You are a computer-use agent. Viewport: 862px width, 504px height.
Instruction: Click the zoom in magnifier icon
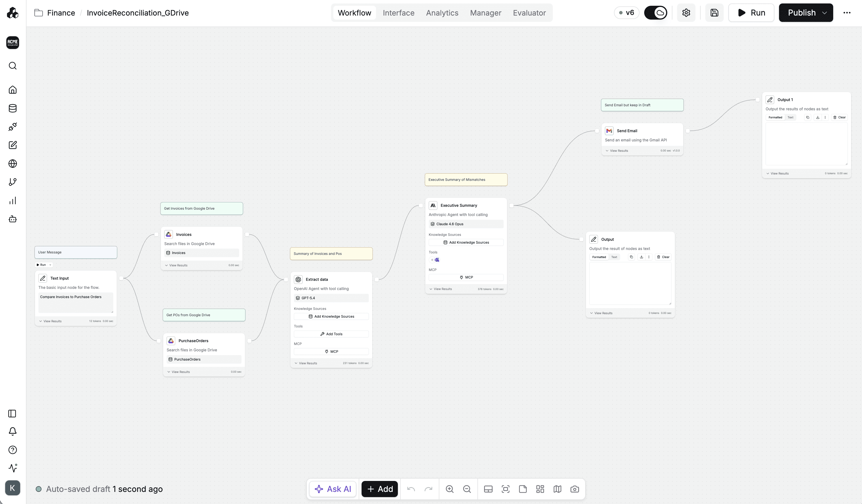click(x=449, y=489)
